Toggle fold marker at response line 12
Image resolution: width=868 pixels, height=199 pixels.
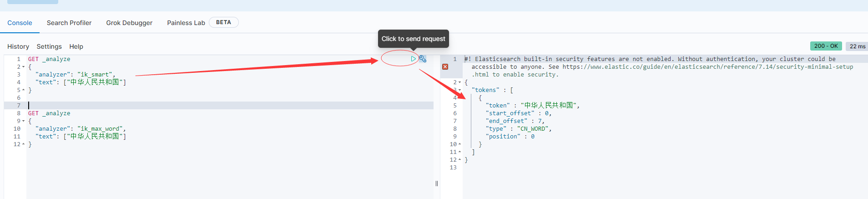(459, 160)
